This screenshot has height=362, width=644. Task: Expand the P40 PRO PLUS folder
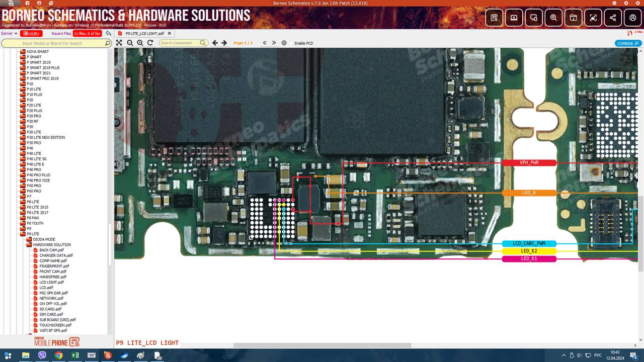23,175
